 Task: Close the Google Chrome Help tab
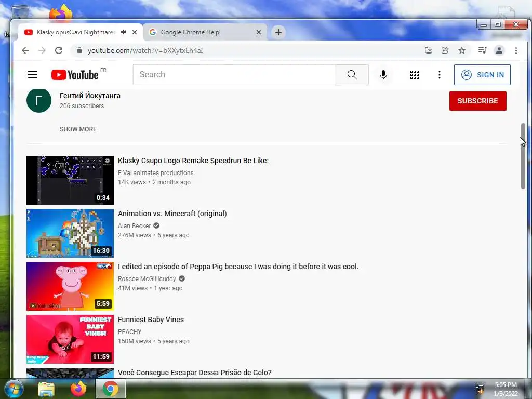[x=259, y=32]
